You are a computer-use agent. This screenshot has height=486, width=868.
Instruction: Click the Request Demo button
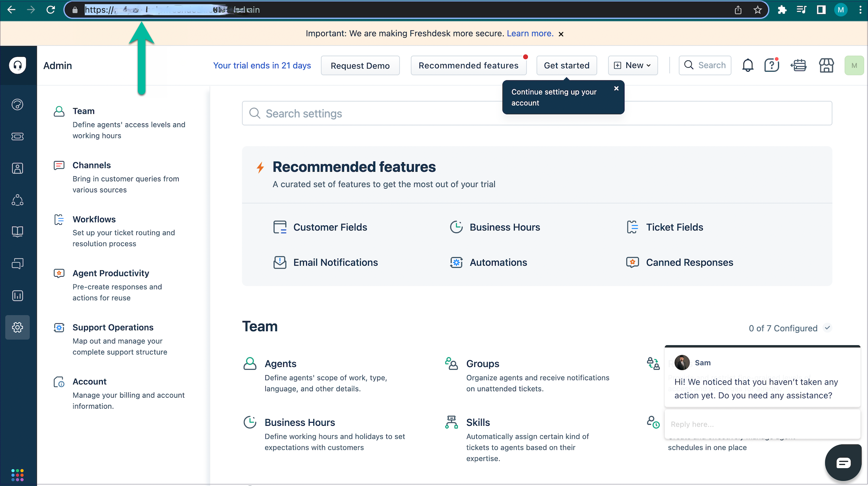pos(360,65)
